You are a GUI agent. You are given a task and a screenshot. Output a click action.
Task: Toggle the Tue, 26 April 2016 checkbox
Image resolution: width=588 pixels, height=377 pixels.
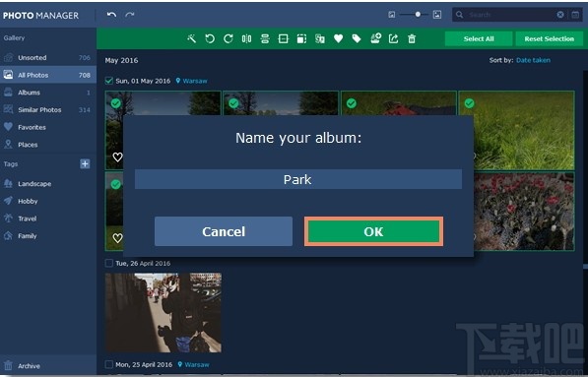[x=109, y=263]
